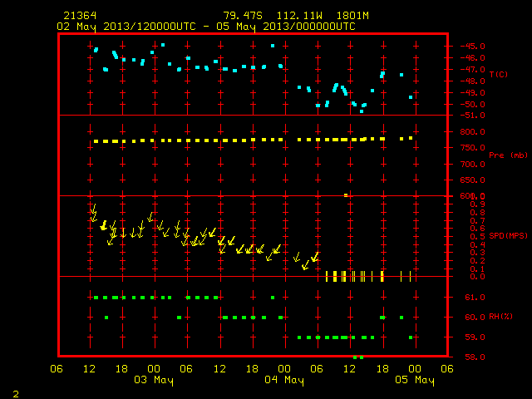
Task: Click the -45.0 temperature tick value
Action: coord(472,47)
